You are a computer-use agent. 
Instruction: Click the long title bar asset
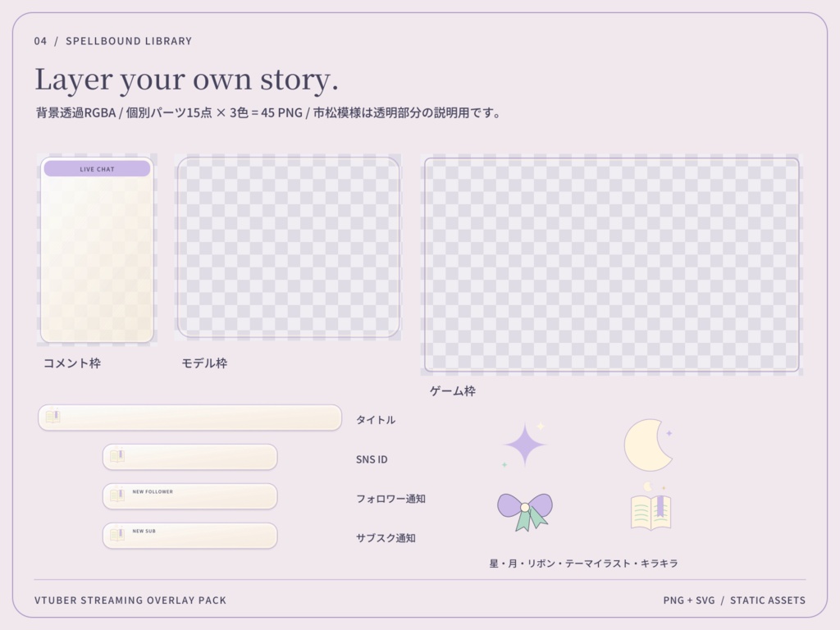[189, 418]
